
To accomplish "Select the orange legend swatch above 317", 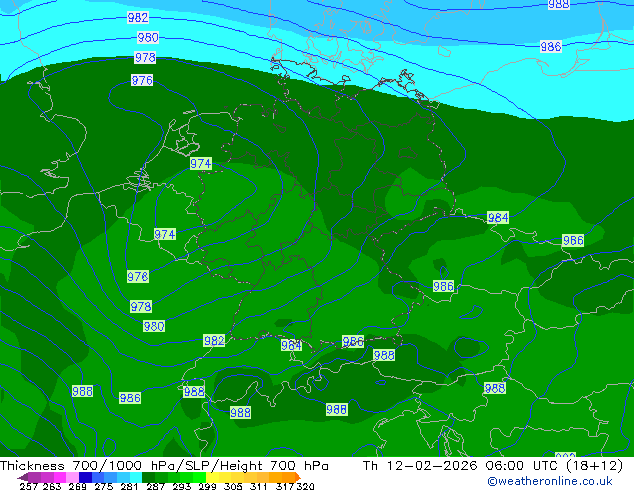I will coord(288,477).
